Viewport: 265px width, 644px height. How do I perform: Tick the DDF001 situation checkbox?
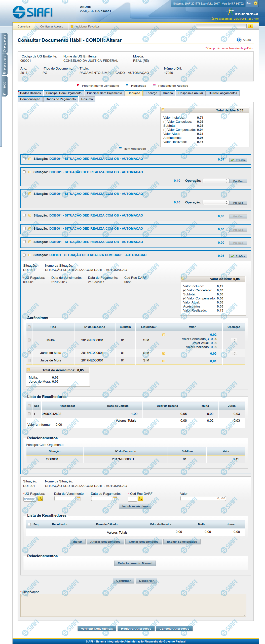tap(24, 255)
